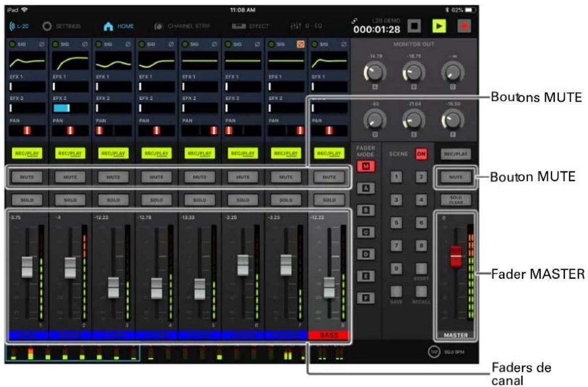
Task: Tap the 000:01:28 time counter
Action: pyautogui.click(x=376, y=29)
